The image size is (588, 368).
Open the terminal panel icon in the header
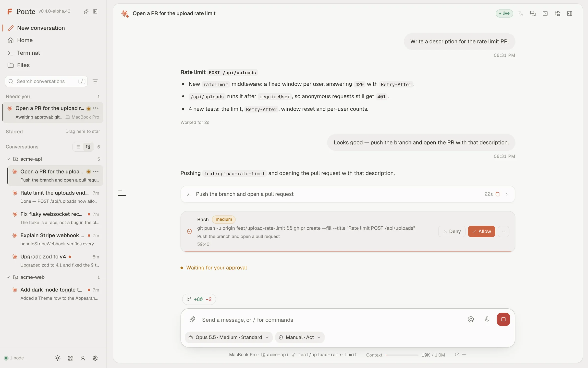coord(545,13)
